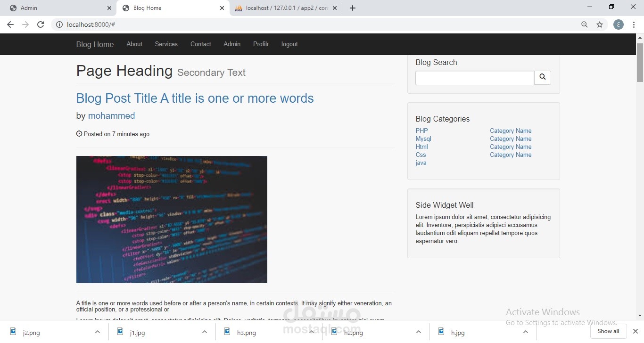The width and height of the screenshot is (644, 343).
Task: Click the Blog Home navbar brand
Action: point(95,44)
